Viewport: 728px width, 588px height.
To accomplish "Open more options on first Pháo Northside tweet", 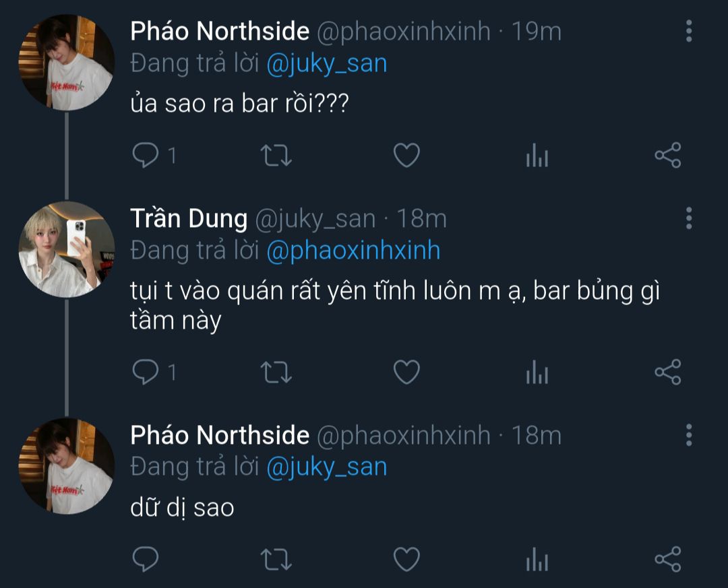I will (x=688, y=31).
